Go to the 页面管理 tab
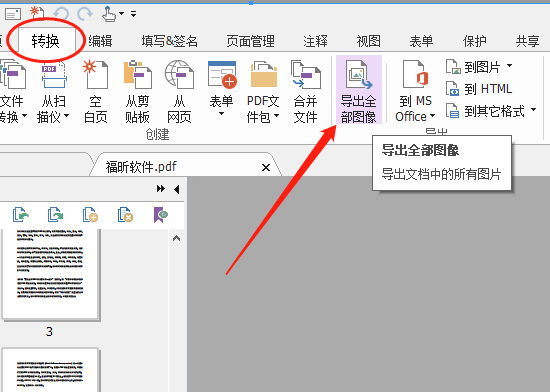 coord(250,41)
